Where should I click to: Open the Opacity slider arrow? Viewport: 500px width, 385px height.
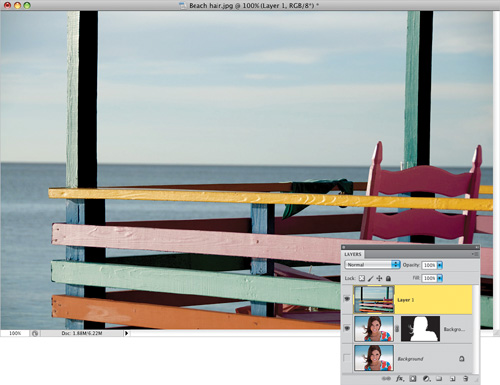coord(440,265)
